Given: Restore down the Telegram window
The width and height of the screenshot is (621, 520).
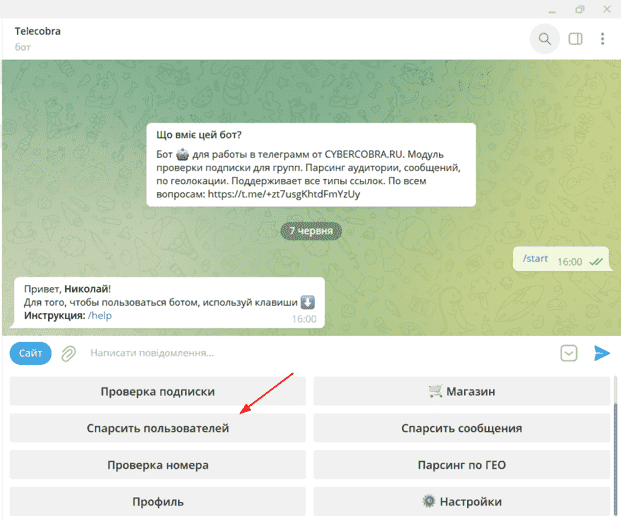Looking at the screenshot, I should click(579, 10).
